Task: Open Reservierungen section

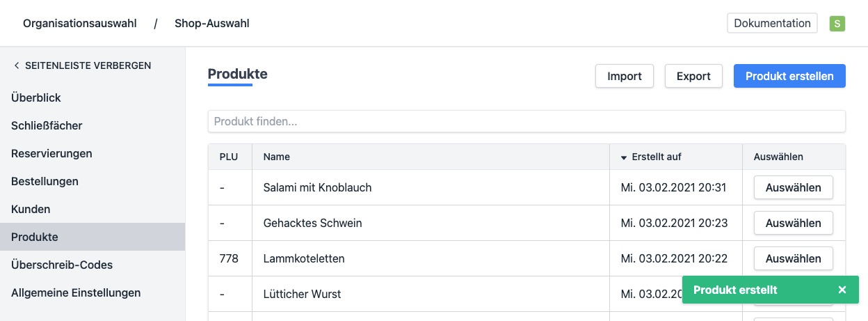Action: (x=51, y=153)
